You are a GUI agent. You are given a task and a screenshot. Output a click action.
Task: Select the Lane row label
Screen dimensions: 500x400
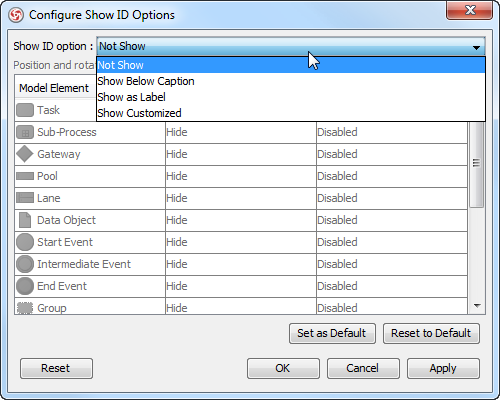[x=49, y=198]
